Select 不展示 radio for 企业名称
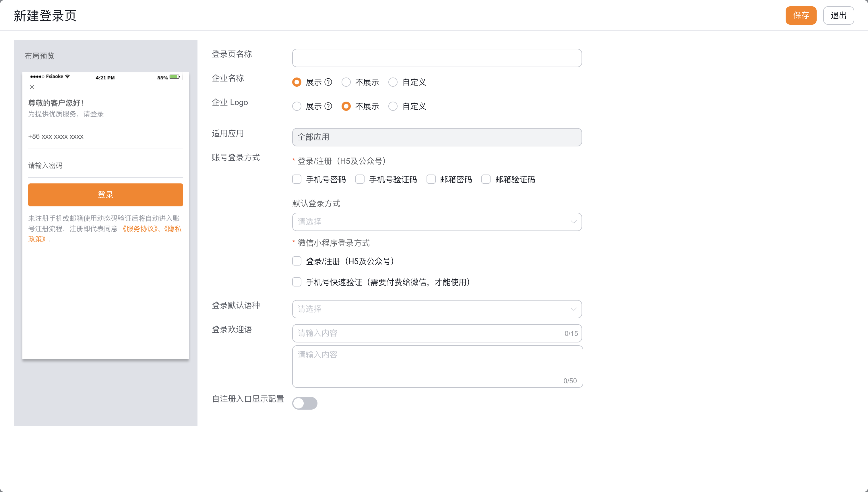868x492 pixels. [346, 82]
